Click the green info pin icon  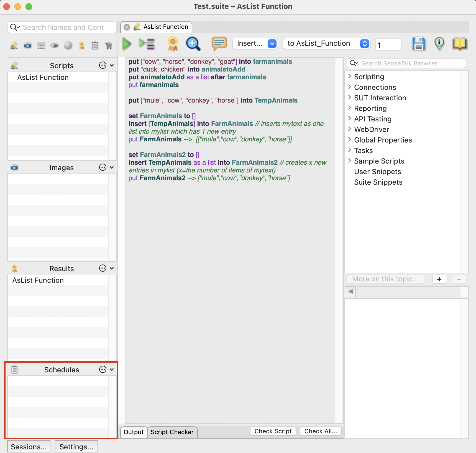coord(439,44)
